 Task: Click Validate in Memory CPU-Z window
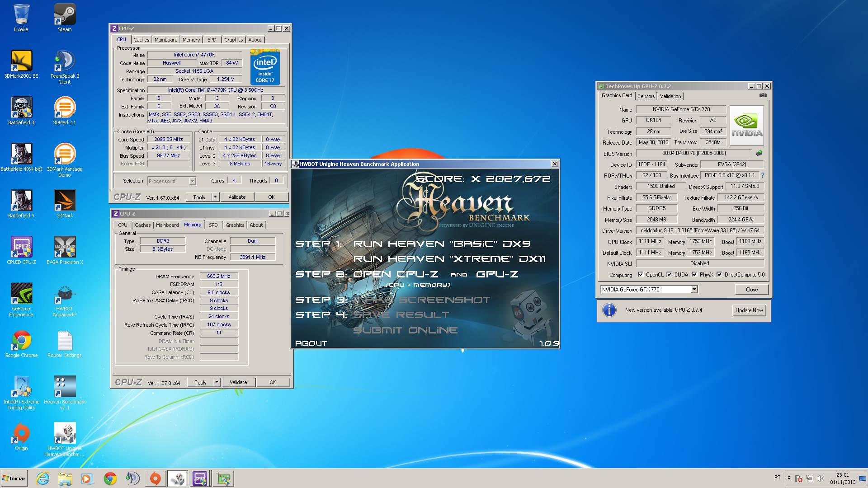[x=238, y=382]
